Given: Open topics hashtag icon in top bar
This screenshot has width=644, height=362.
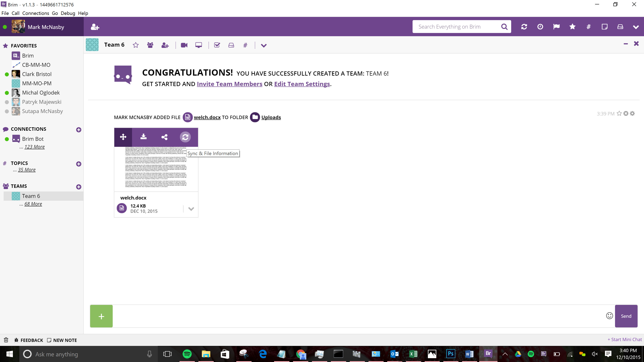Looking at the screenshot, I should [x=588, y=27].
